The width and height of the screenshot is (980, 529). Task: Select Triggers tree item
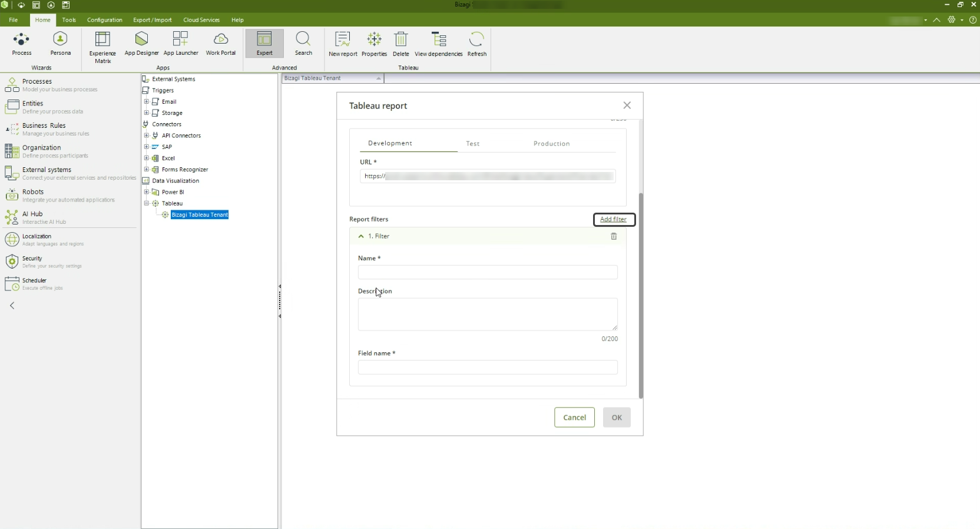point(163,90)
